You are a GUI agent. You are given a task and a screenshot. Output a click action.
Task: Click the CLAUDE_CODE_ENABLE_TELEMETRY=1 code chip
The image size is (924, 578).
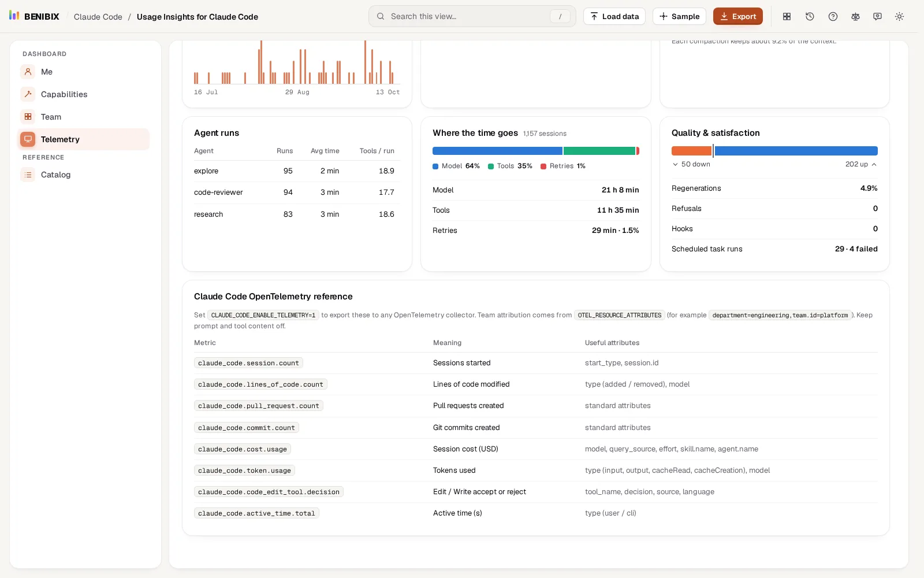pyautogui.click(x=263, y=315)
